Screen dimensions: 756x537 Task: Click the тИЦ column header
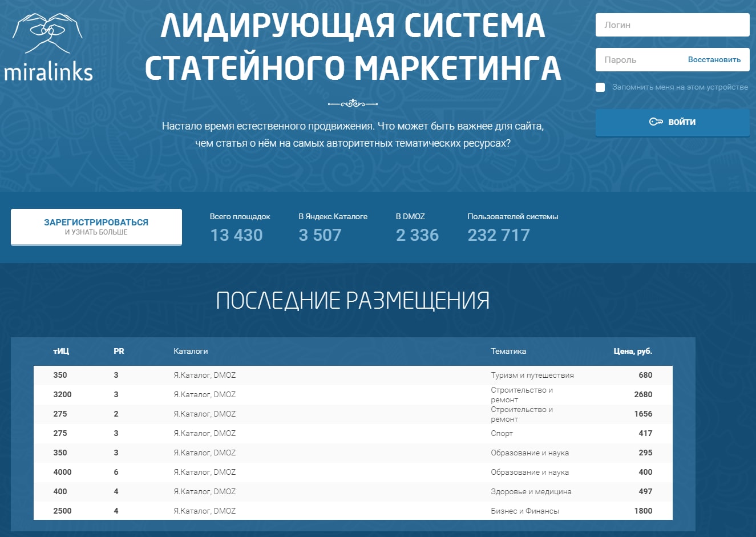click(x=61, y=351)
